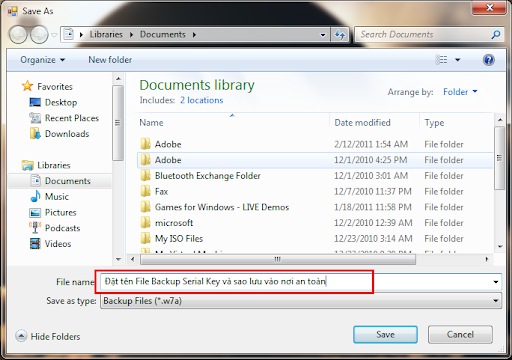Click the file list scroll up arrow

tap(500, 119)
